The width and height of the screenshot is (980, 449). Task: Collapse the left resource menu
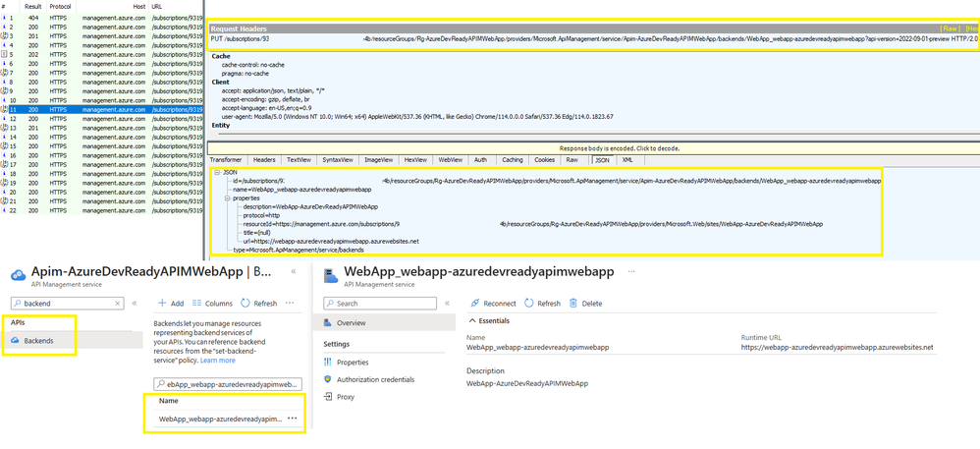pos(134,304)
